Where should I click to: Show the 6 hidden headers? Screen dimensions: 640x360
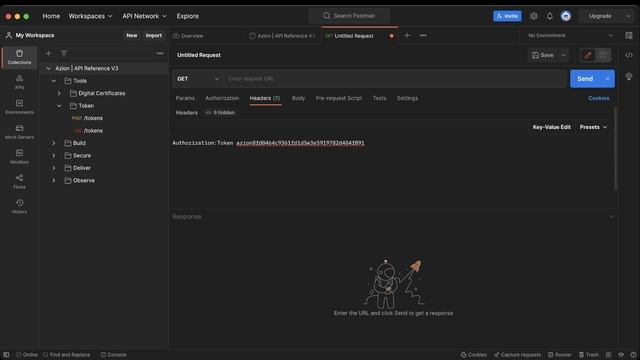coord(220,113)
